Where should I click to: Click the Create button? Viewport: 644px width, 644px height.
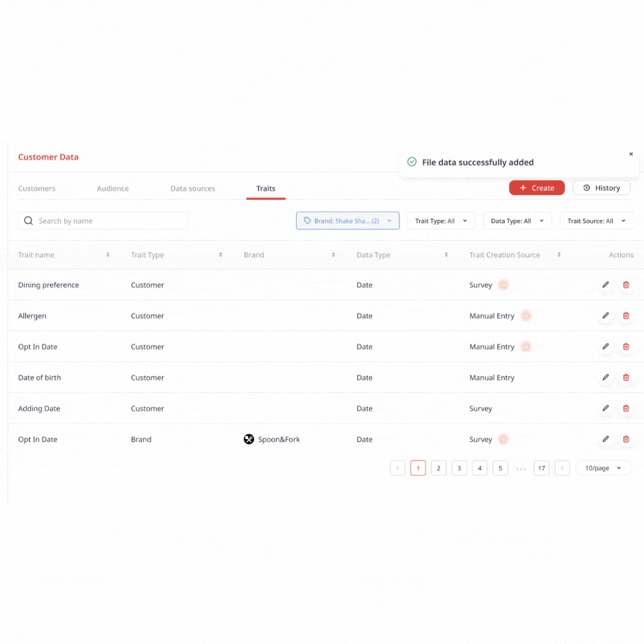click(x=537, y=188)
